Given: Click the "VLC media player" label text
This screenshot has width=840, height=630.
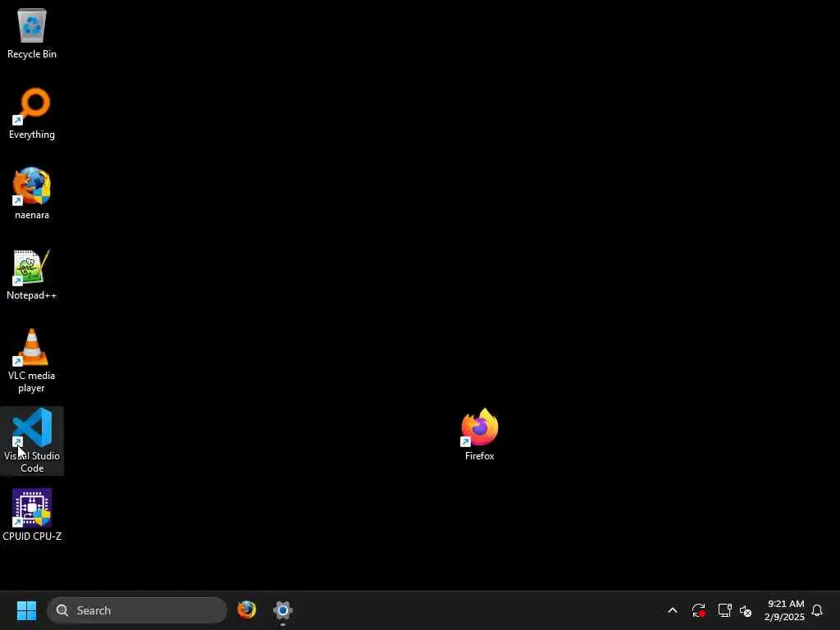Looking at the screenshot, I should coord(32,381).
